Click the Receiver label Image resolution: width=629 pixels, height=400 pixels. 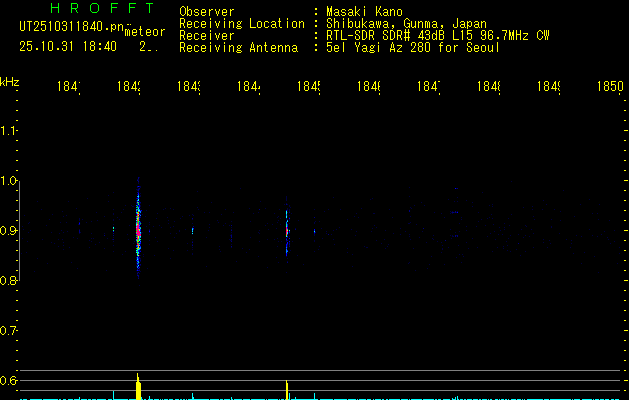[207, 36]
